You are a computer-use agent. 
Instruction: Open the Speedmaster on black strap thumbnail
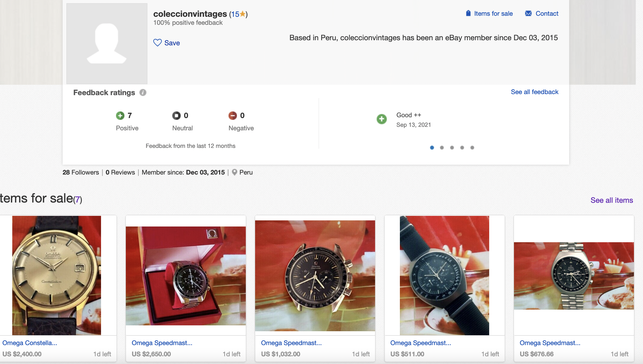pos(444,275)
